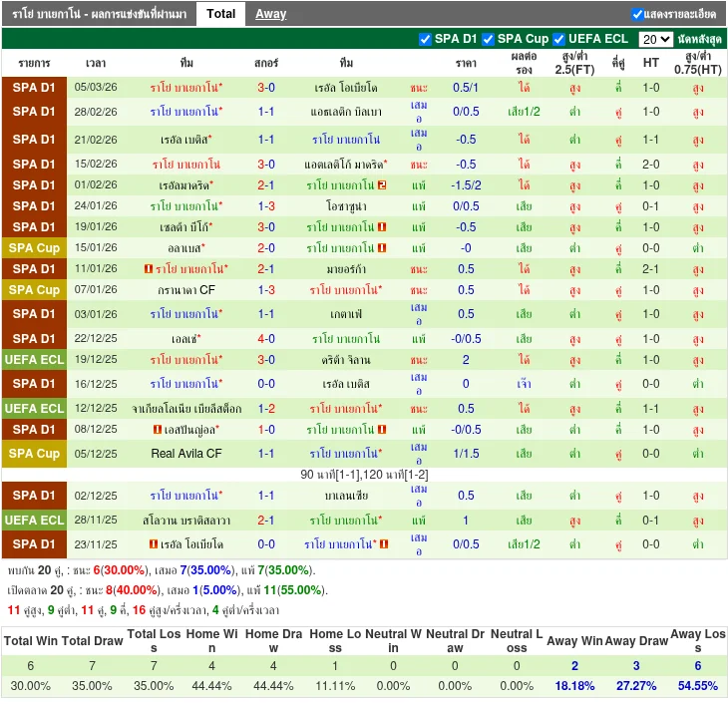
Task: Click the HT column header
Action: tap(650, 63)
